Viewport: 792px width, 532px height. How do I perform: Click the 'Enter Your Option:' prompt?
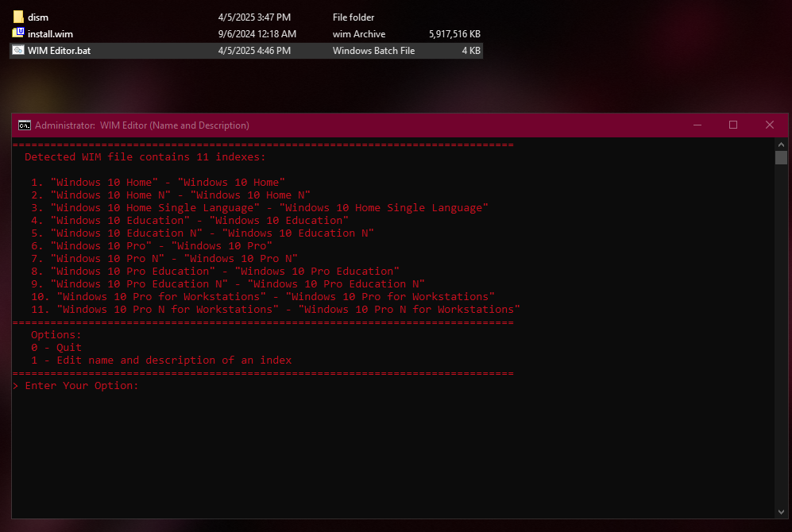pyautogui.click(x=75, y=386)
